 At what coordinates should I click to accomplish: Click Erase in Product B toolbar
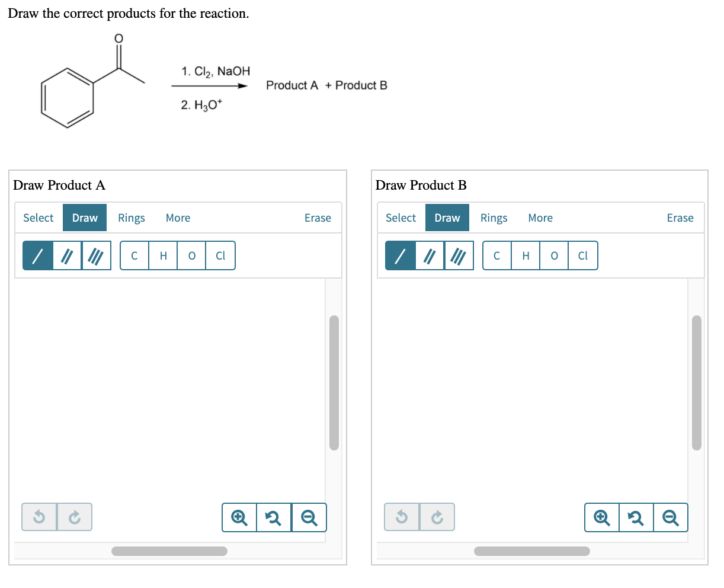pos(680,218)
